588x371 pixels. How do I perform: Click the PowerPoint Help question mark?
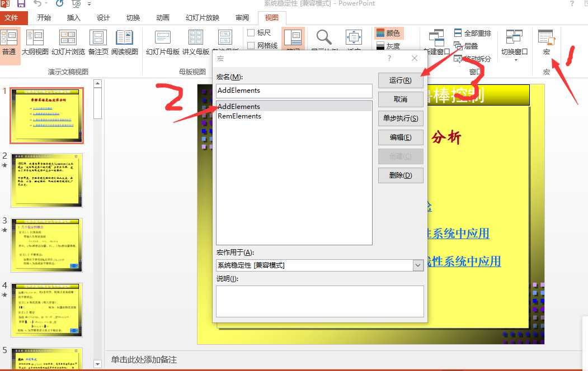tap(572, 4)
